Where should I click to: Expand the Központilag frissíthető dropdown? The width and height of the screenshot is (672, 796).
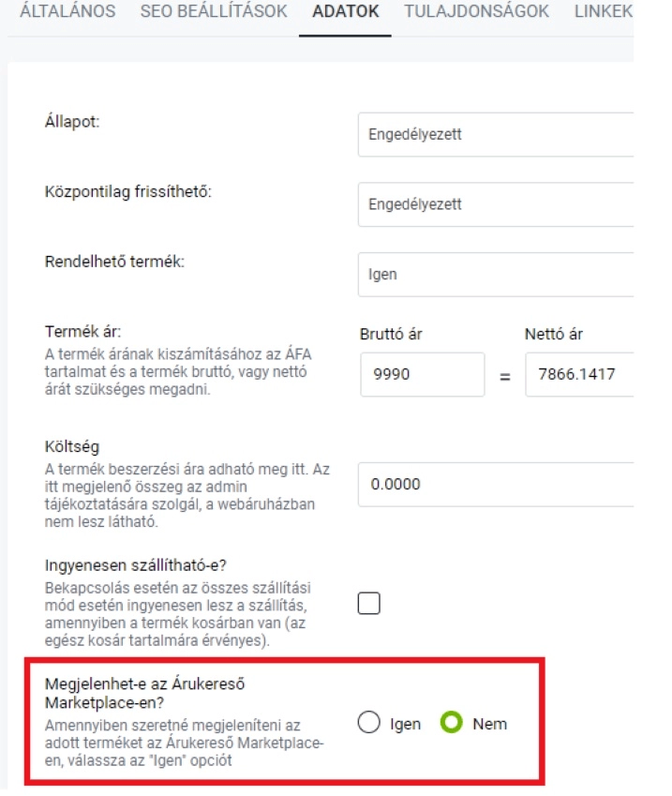[x=496, y=204]
